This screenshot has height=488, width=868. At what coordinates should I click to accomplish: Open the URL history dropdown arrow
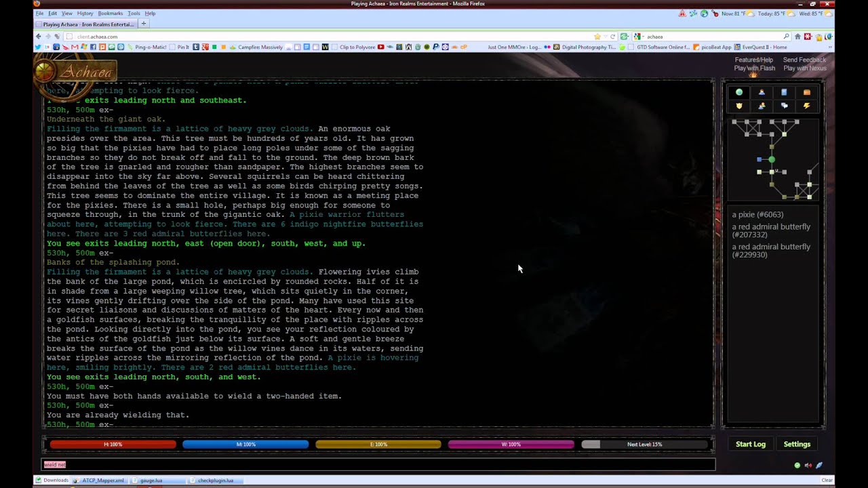point(606,37)
